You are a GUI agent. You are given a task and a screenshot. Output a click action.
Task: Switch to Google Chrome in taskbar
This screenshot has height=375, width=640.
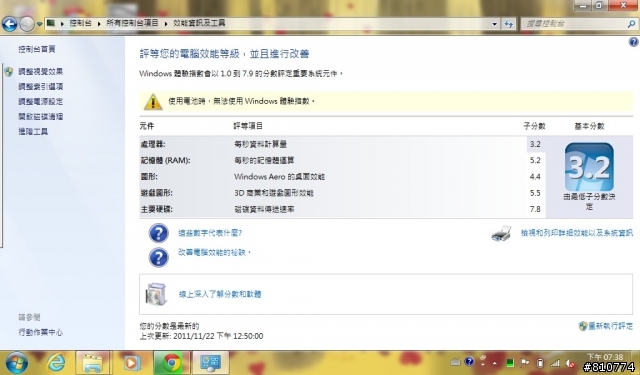[172, 363]
